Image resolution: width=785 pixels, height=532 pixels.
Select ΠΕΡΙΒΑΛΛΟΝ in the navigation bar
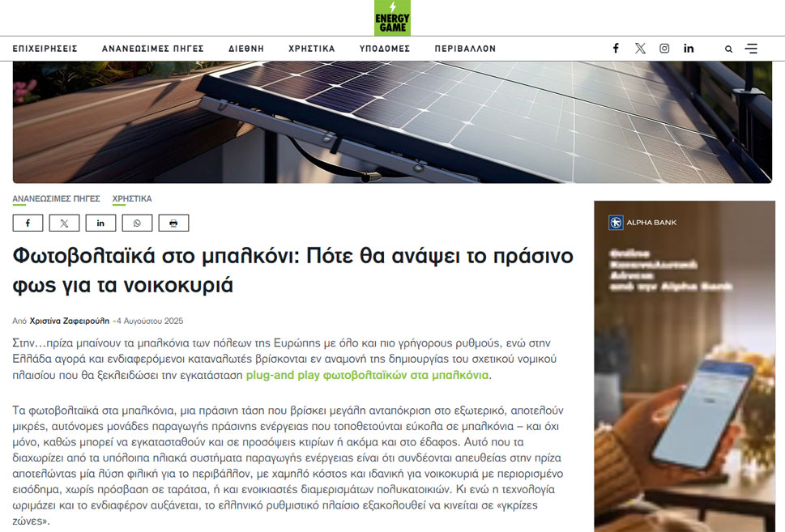(x=465, y=49)
